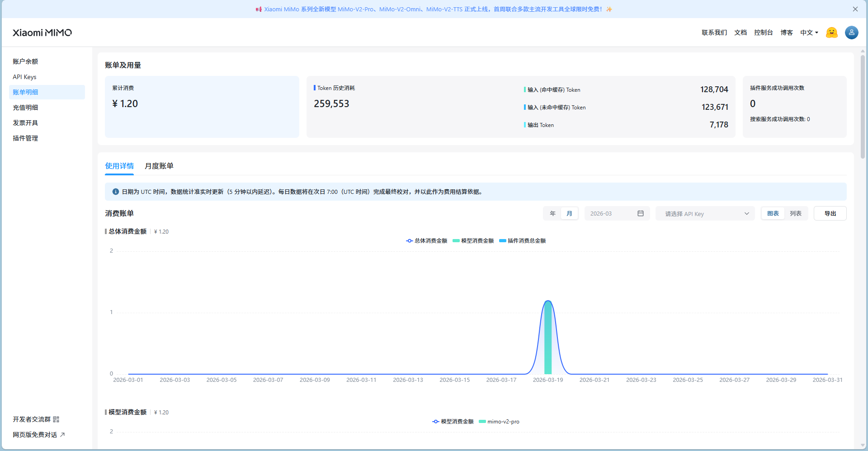868x451 pixels.
Task: Open 发票开具 in sidebar
Action: tap(47, 123)
